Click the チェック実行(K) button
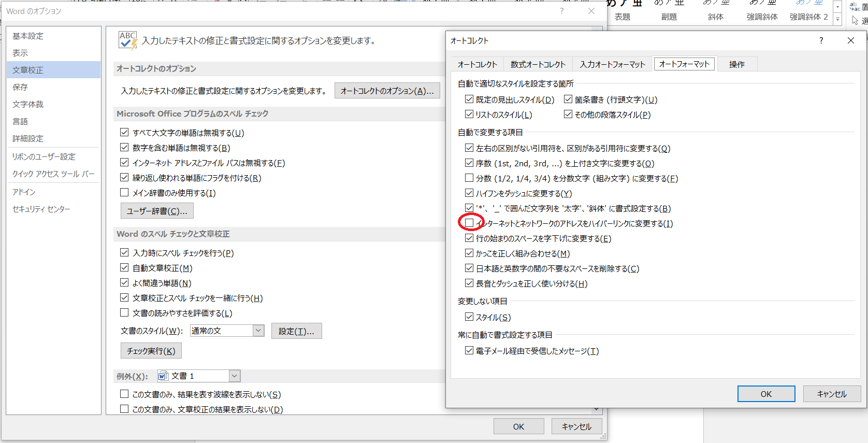This screenshot has height=443, width=868. [x=151, y=351]
